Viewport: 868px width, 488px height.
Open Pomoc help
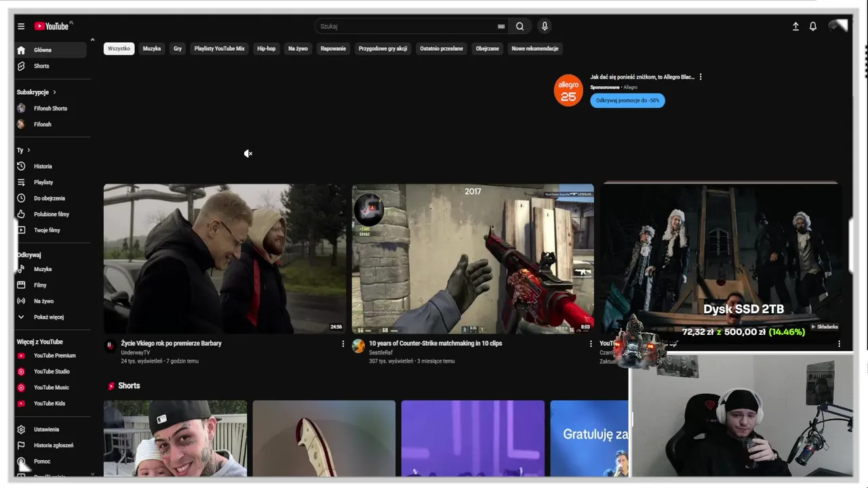point(51,462)
